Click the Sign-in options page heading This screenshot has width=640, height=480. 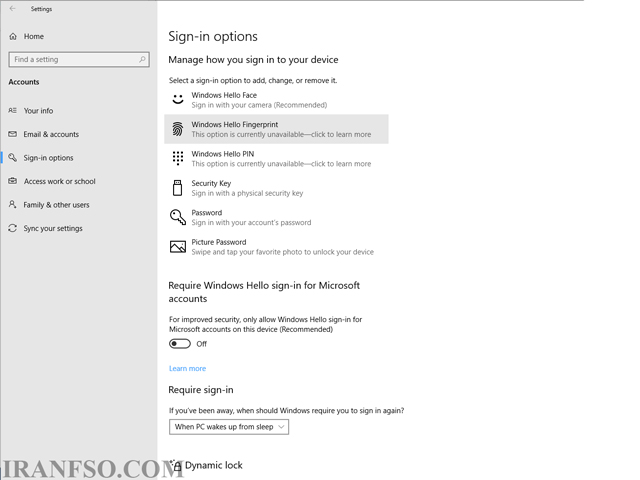(x=213, y=36)
